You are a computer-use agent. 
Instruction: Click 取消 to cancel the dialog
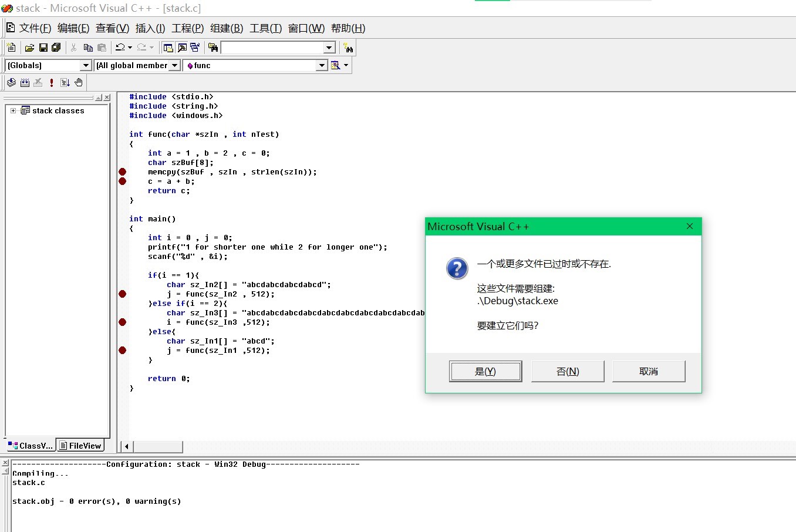649,371
